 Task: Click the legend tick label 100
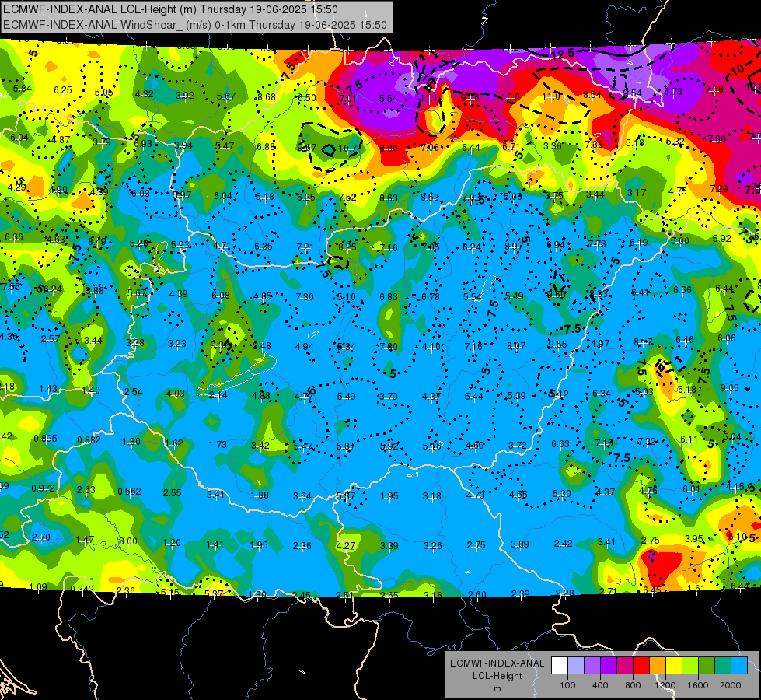point(567,685)
